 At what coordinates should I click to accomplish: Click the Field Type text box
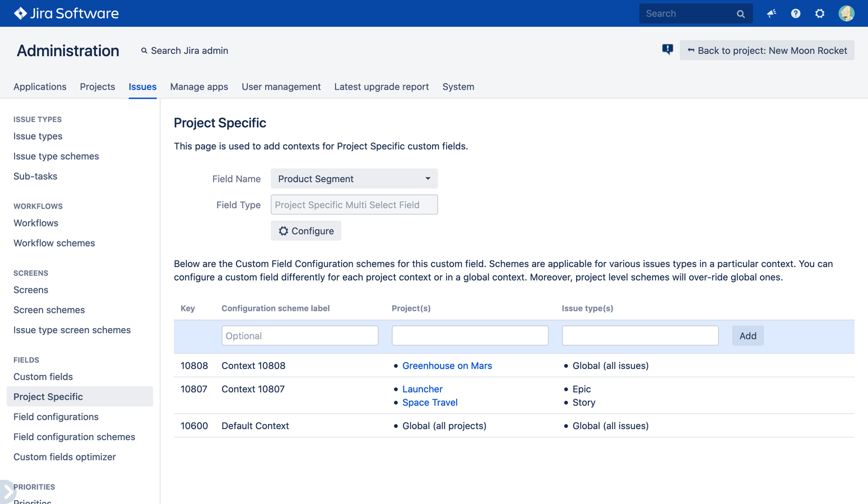point(354,205)
